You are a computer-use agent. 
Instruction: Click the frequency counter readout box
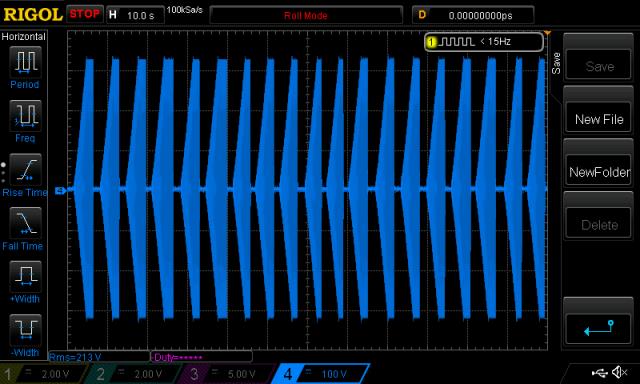(x=484, y=42)
